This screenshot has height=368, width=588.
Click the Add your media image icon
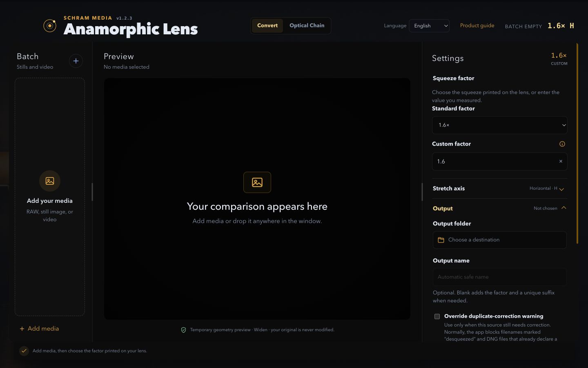50,181
